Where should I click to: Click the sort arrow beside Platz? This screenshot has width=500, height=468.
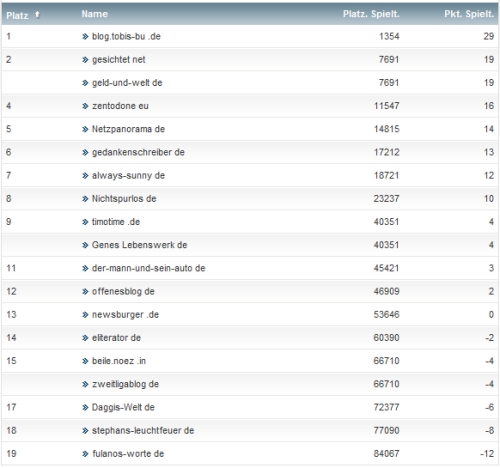pyautogui.click(x=37, y=15)
